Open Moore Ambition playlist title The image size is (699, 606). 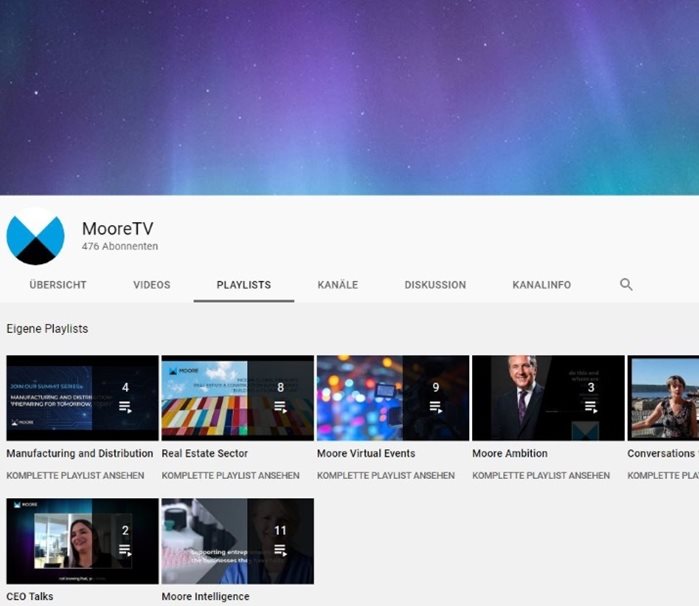(510, 453)
